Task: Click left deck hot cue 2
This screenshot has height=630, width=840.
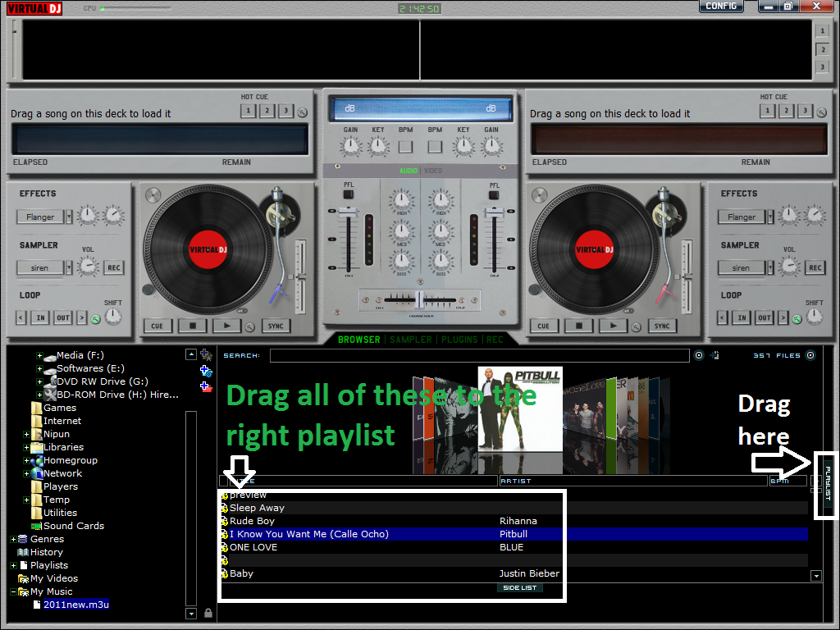Action: 267,111
